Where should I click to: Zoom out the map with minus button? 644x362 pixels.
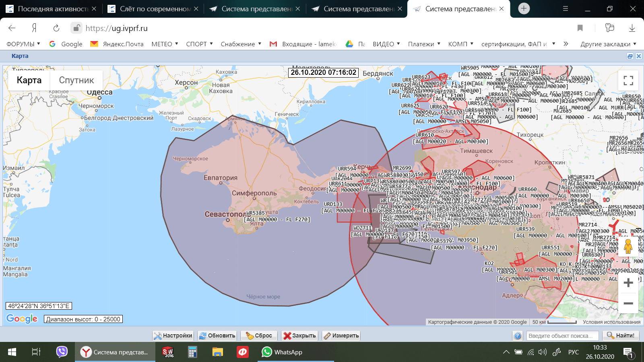click(x=628, y=303)
